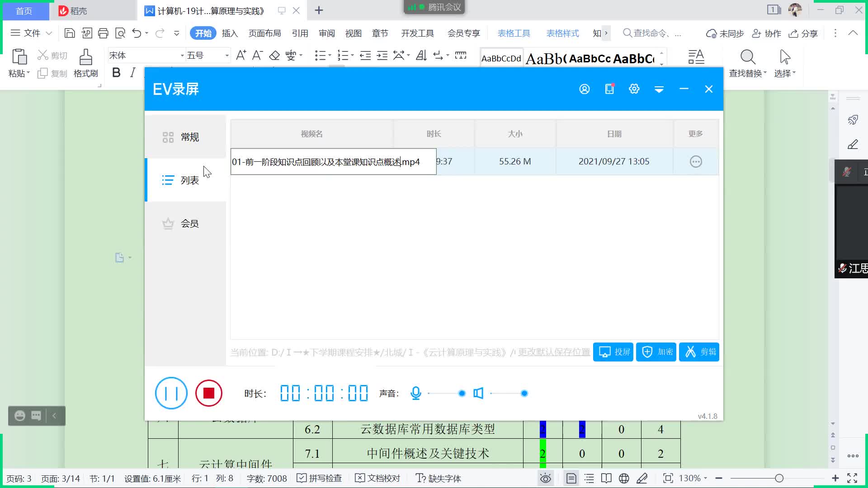Viewport: 868px width, 488px height.
Task: Click the redo icon
Action: pos(160,33)
